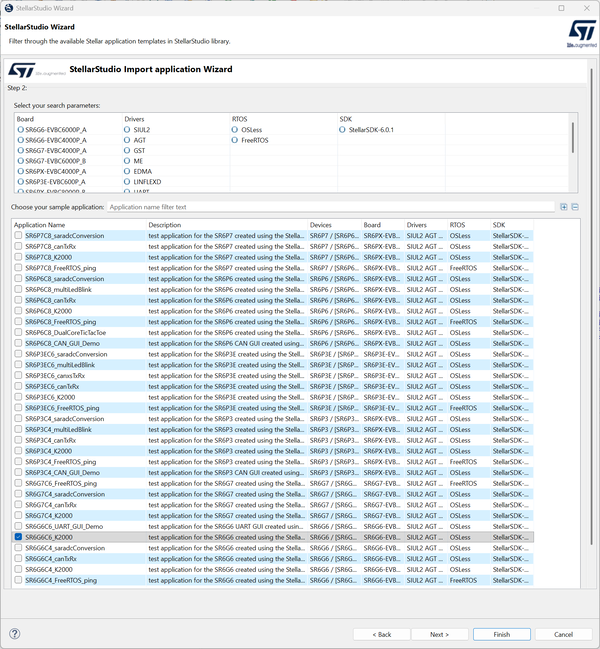Select the SR6G6C4_saradcConversion row name
Image resolution: width=600 pixels, height=649 pixels.
pos(65,548)
